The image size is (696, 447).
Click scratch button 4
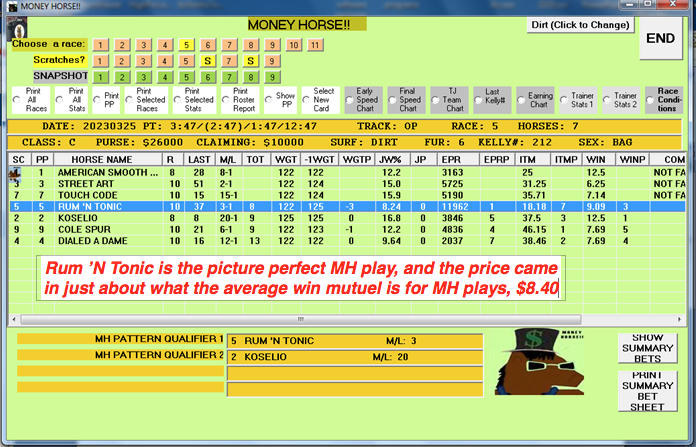click(165, 61)
